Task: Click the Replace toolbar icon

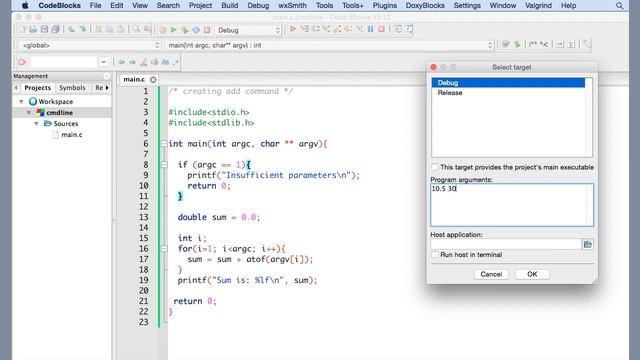Action: 147,29
